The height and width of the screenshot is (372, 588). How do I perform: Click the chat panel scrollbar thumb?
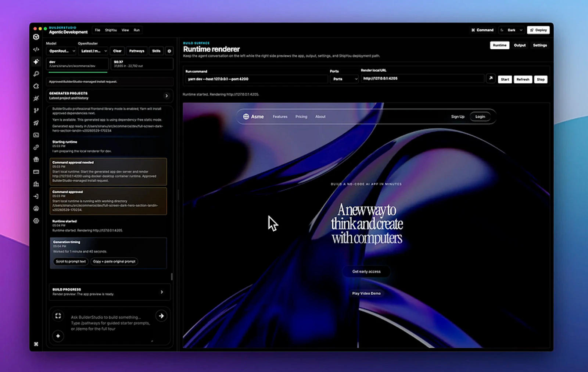click(172, 276)
